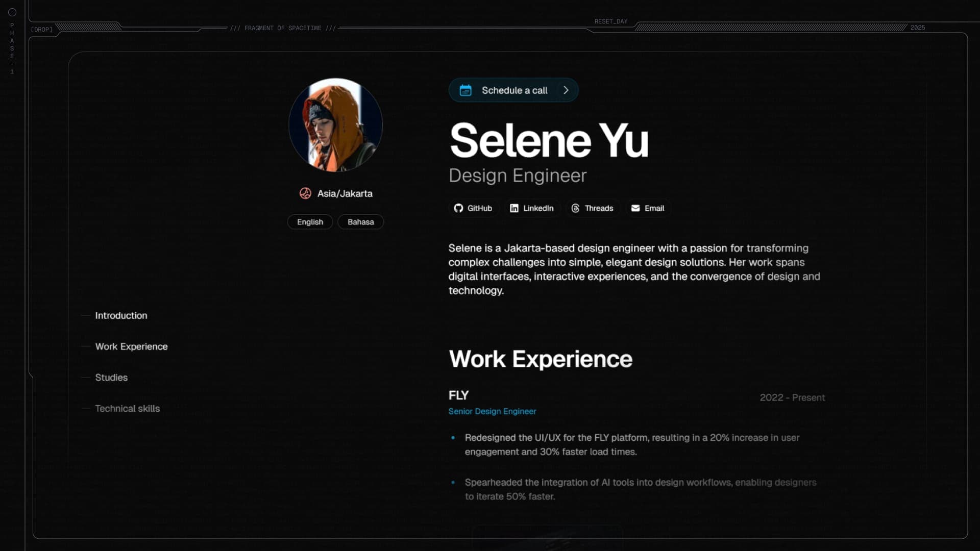Click the Selene Yu name heading
This screenshot has height=551, width=980.
point(549,140)
